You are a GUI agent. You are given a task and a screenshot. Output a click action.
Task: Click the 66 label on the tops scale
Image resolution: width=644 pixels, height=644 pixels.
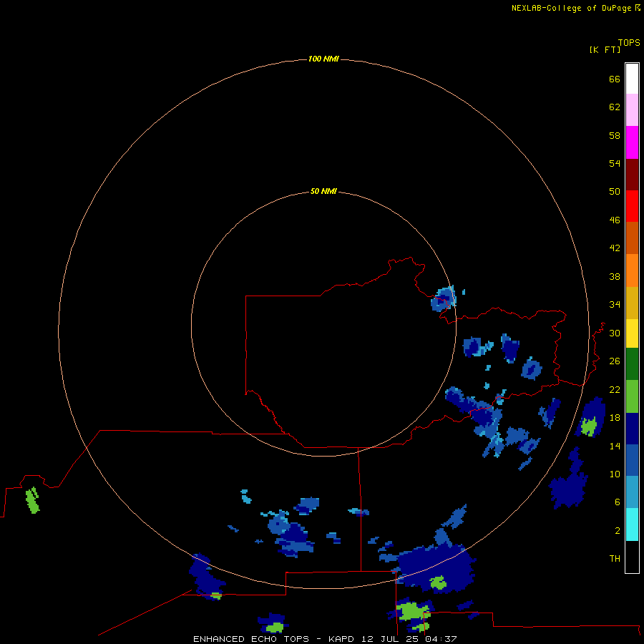pos(615,79)
